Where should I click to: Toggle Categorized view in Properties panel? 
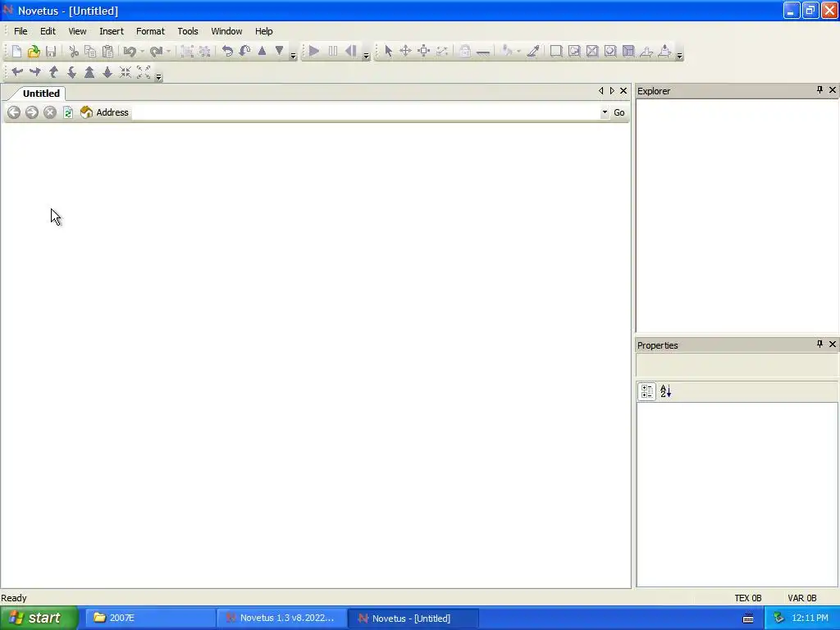click(646, 391)
